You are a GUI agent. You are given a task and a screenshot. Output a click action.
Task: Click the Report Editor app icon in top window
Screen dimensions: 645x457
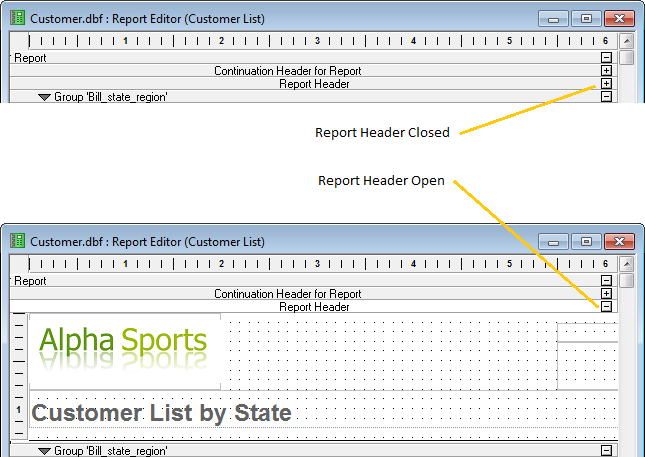tap(18, 18)
